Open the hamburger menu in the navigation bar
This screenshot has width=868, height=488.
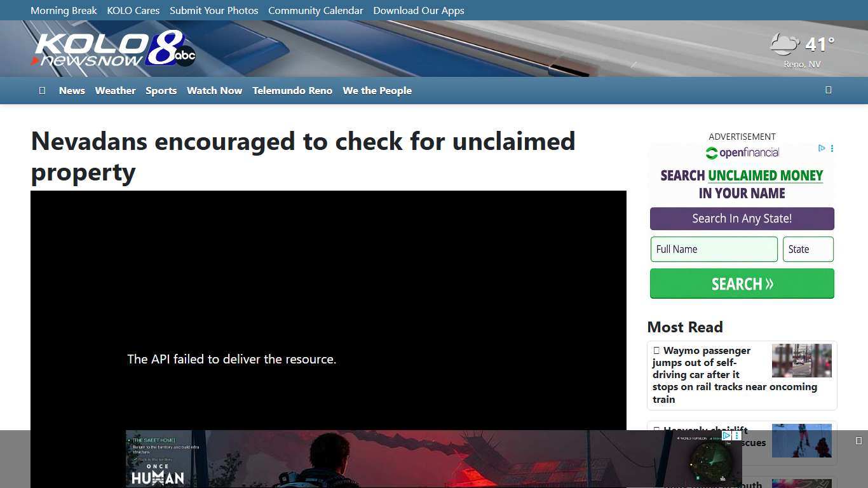42,90
